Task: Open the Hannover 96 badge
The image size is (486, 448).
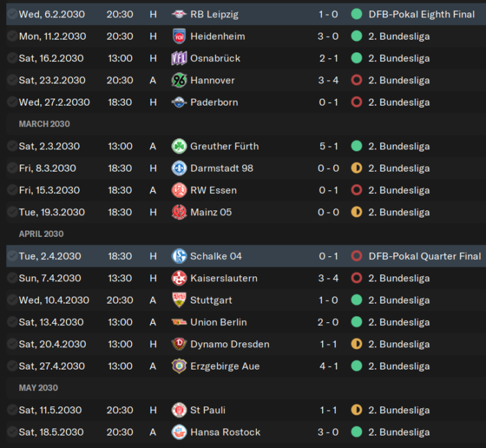Action: pyautogui.click(x=179, y=81)
